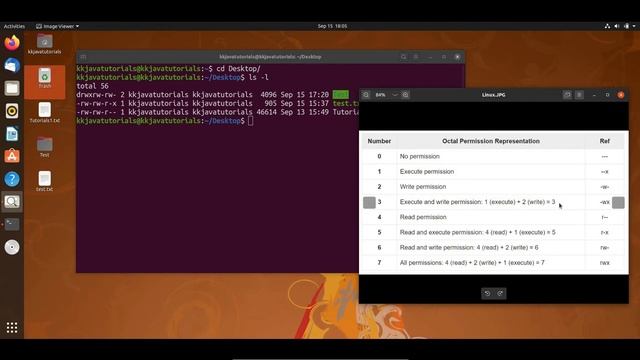The image size is (640, 360).
Task: Click the 46614 file size in the terminal
Action: (267, 112)
